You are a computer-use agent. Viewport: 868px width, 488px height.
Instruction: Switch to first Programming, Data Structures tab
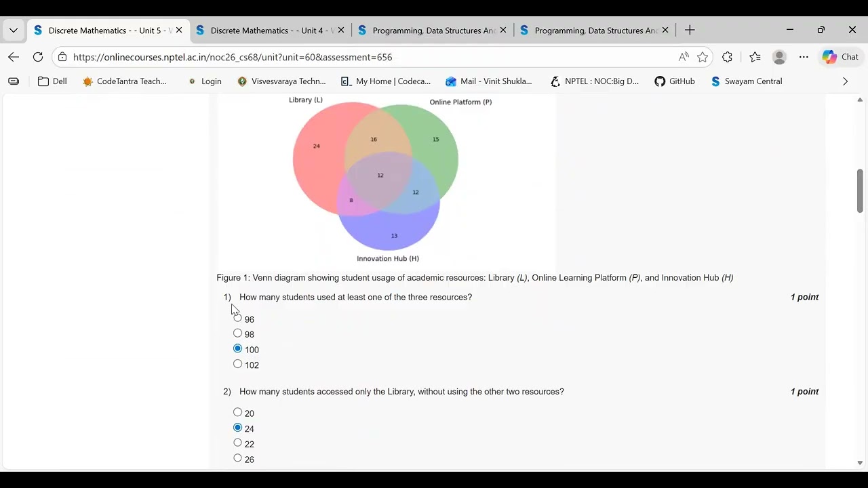point(432,30)
